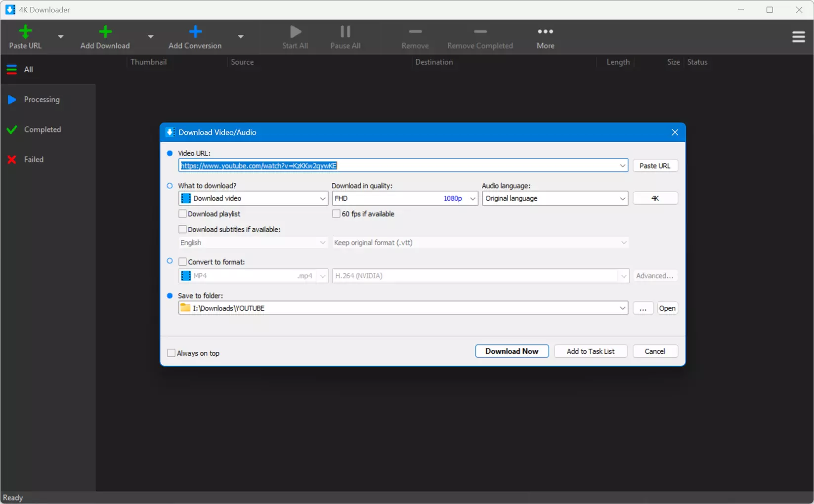Show Failed downloads in sidebar

48,160
